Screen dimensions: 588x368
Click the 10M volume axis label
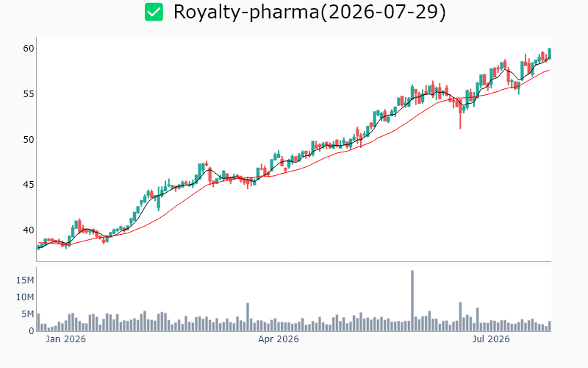pyautogui.click(x=25, y=297)
